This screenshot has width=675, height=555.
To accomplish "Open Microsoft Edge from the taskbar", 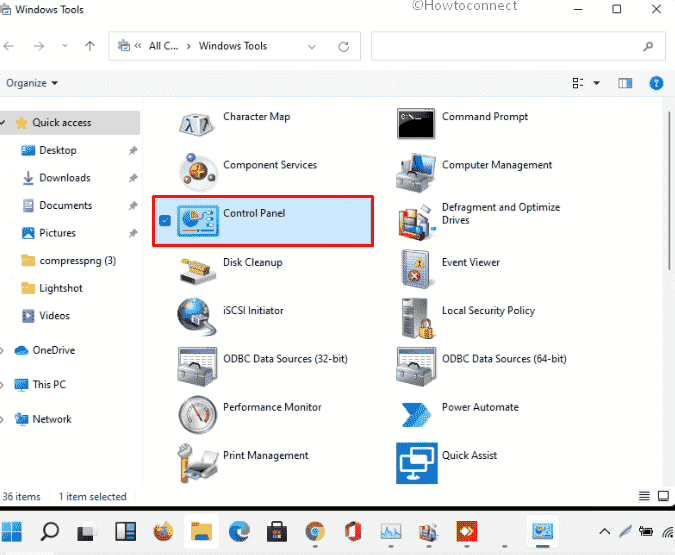I will (x=239, y=531).
